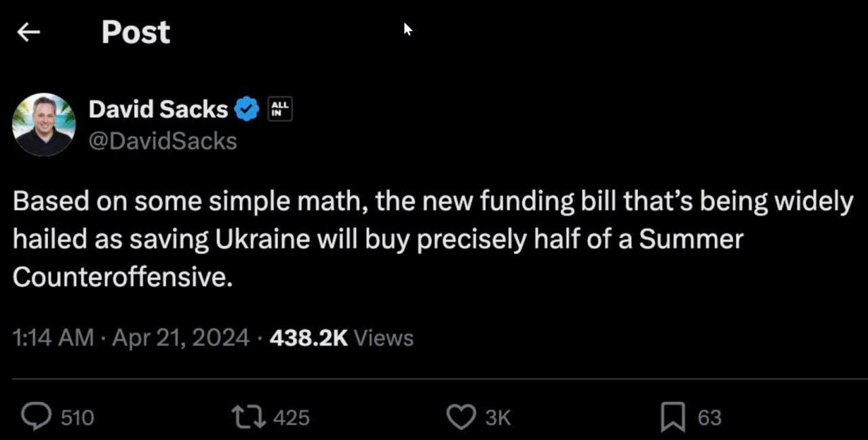Screen dimensions: 868x440
Task: Click the Post header title
Action: point(136,32)
